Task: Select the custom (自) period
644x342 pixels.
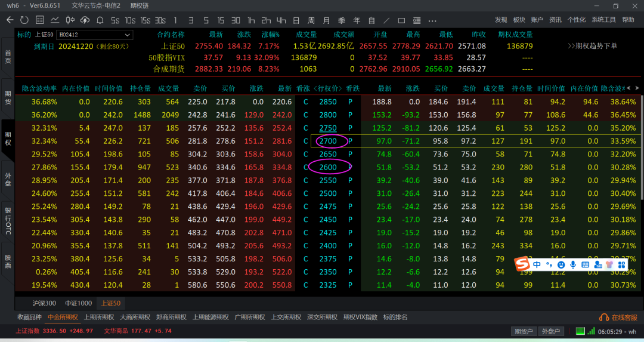Action: pyautogui.click(x=371, y=20)
